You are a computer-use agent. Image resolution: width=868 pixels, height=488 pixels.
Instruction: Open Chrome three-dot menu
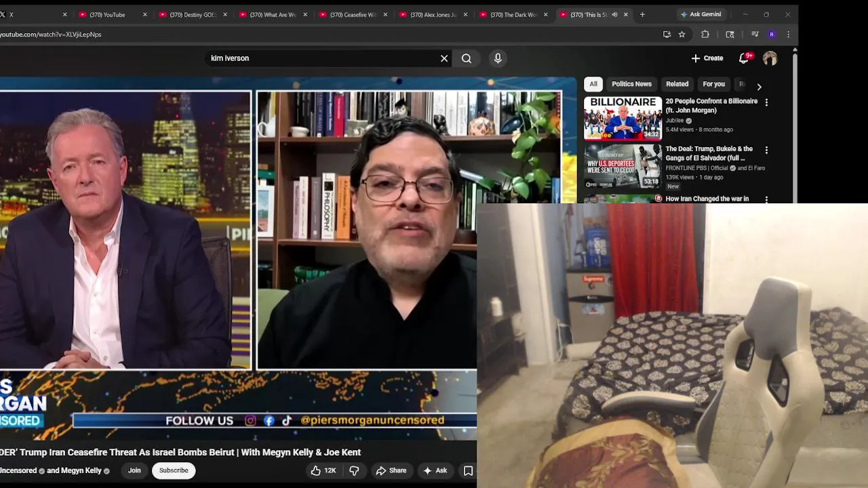tap(788, 34)
